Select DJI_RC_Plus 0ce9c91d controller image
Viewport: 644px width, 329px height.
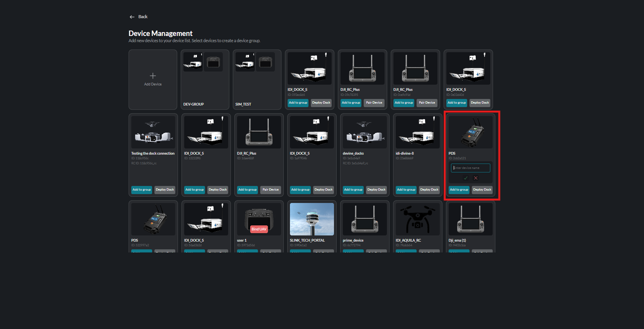[415, 68]
